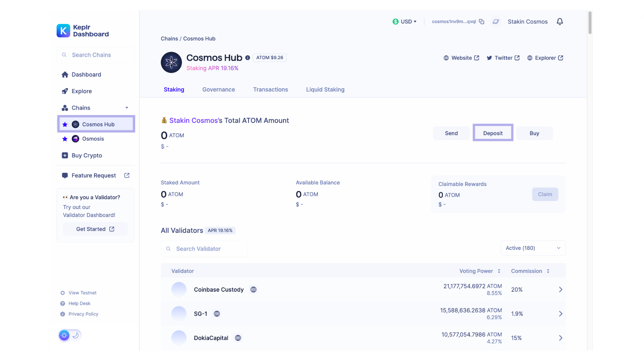The height and width of the screenshot is (361, 644).
Task: Click the SG-1 validator avatar
Action: [179, 314]
